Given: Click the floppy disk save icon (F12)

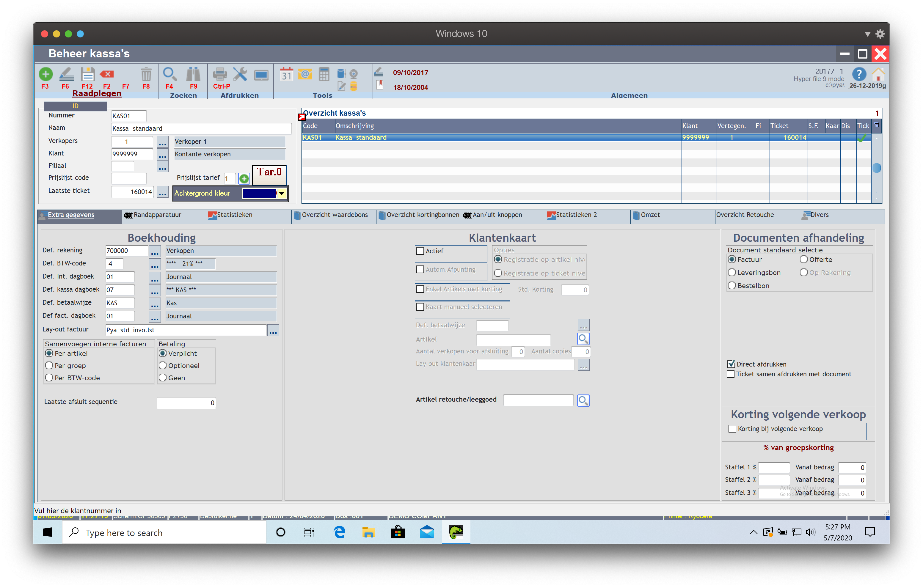Looking at the screenshot, I should 87,74.
